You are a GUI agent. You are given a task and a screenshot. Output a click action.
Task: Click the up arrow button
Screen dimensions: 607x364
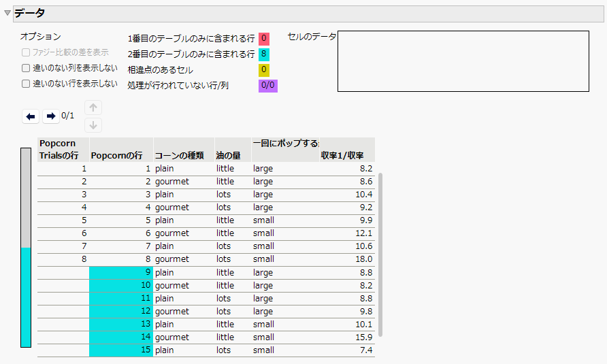click(x=93, y=107)
